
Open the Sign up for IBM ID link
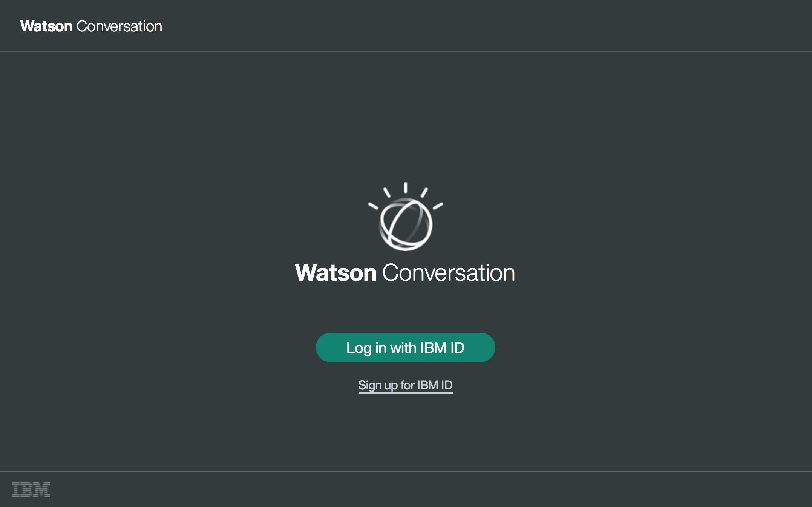coord(405,385)
